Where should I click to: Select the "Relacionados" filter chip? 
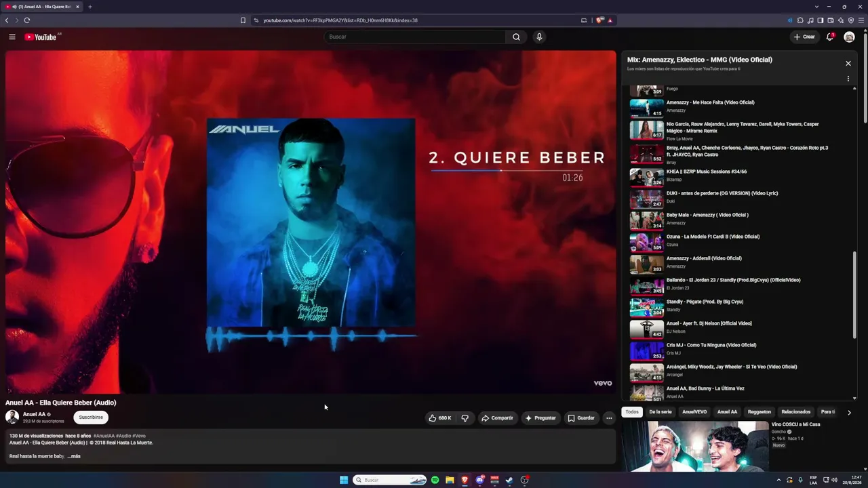point(796,412)
